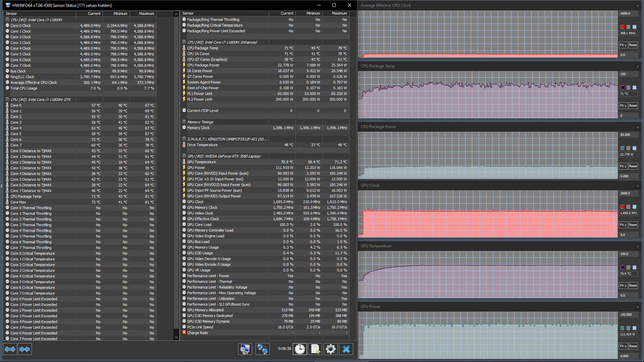Screen dimensions: 644x362
Task: Click the right panel Maximum column header
Action: pos(335,13)
